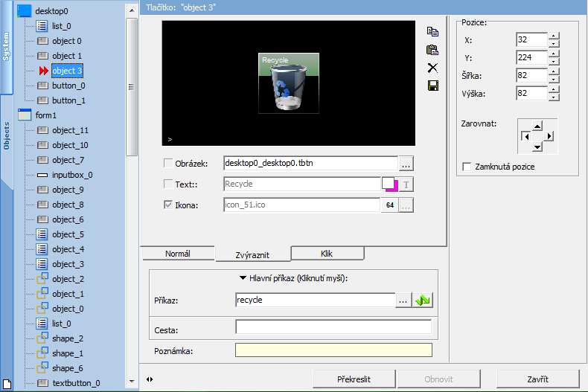Click the object_5 list icon
The width and height of the screenshot is (588, 392).
pos(42,234)
